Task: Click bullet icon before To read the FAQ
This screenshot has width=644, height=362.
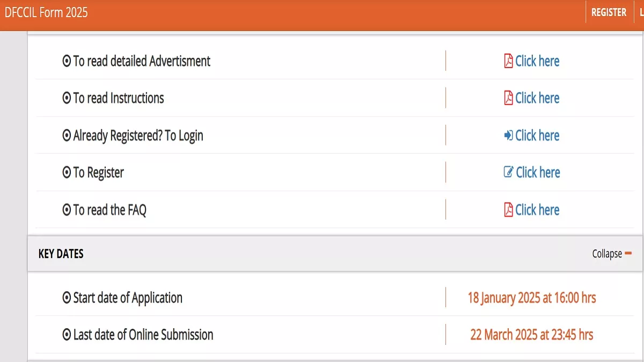Action: 67,210
